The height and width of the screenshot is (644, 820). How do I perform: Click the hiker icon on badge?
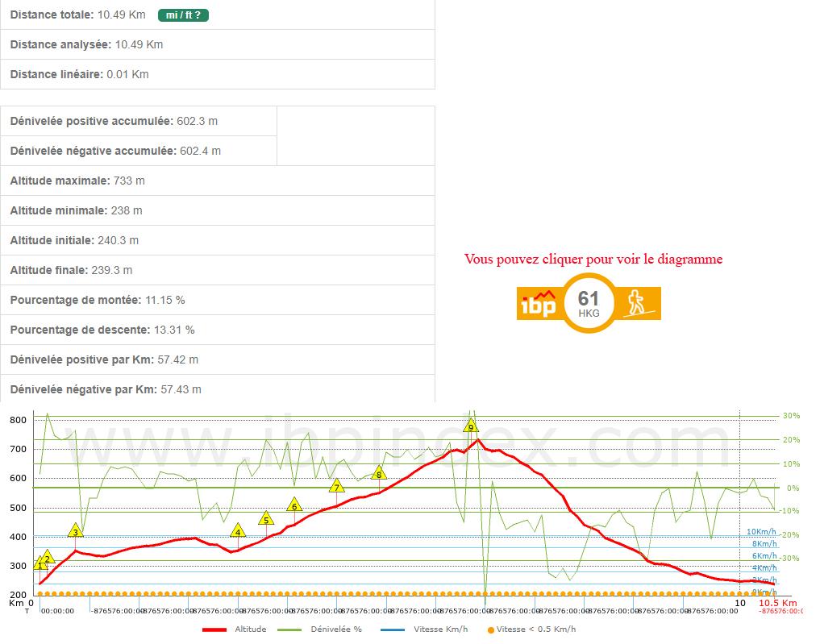point(638,303)
